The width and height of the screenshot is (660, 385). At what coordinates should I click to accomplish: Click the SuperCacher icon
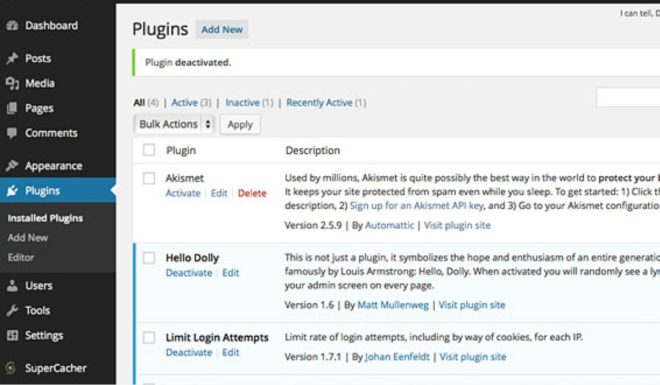(11, 368)
